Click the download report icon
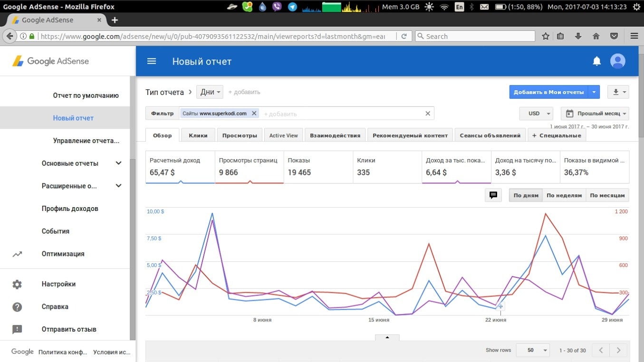 click(616, 92)
